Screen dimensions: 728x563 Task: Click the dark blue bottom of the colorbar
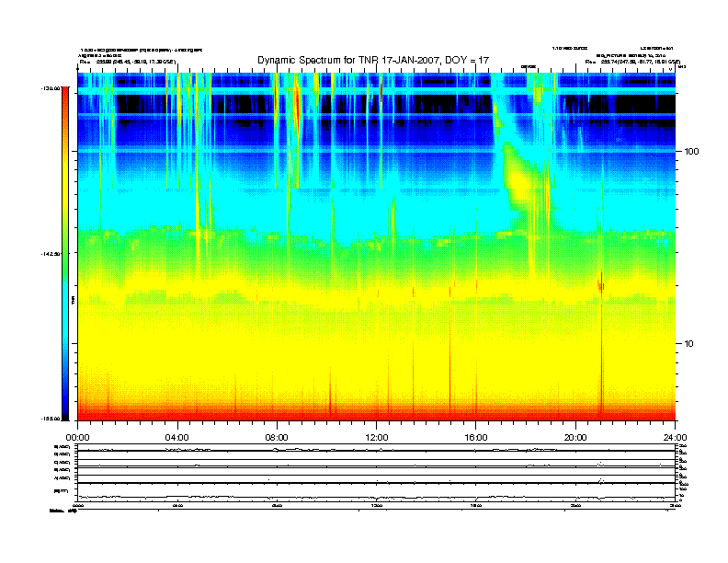coord(65,413)
